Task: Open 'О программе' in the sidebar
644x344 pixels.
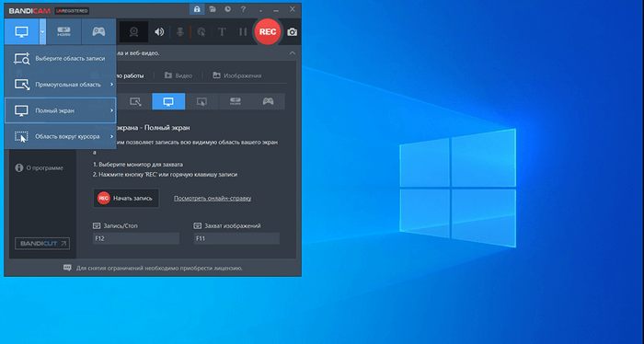Action: [39, 168]
